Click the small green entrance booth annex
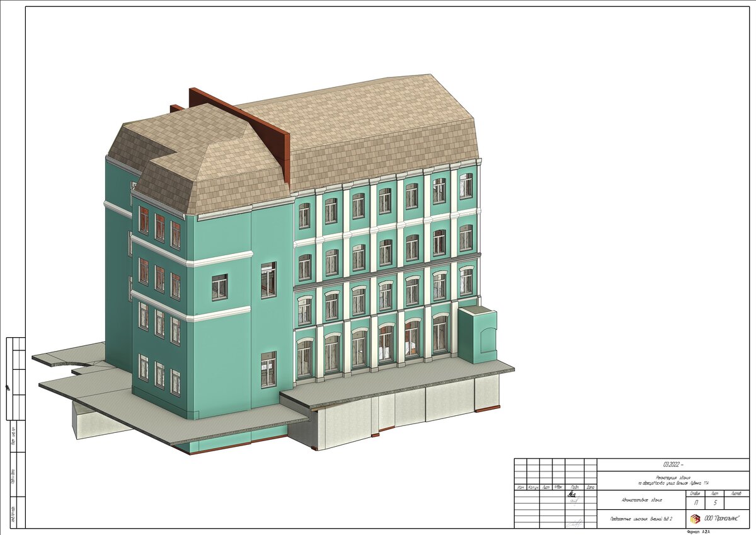This screenshot has width=756, height=535. 477,334
